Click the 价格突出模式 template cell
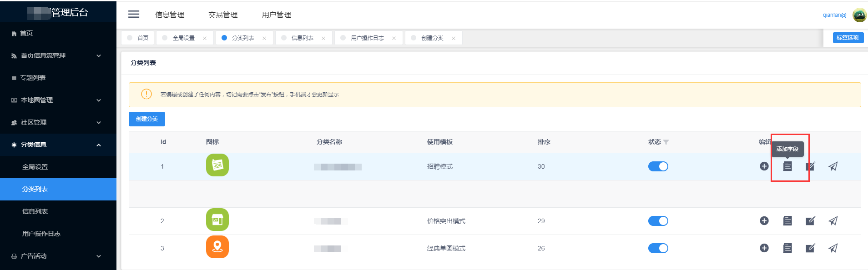This screenshot has width=868, height=270. click(446, 221)
